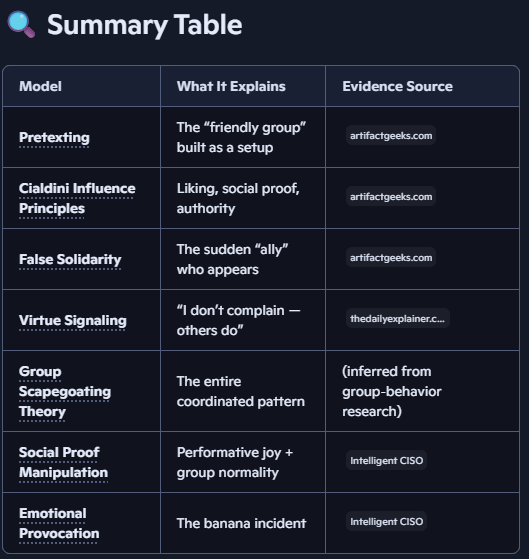Screen dimensions: 529x559
Task: Click the banana incident cell text
Action: [x=241, y=523]
